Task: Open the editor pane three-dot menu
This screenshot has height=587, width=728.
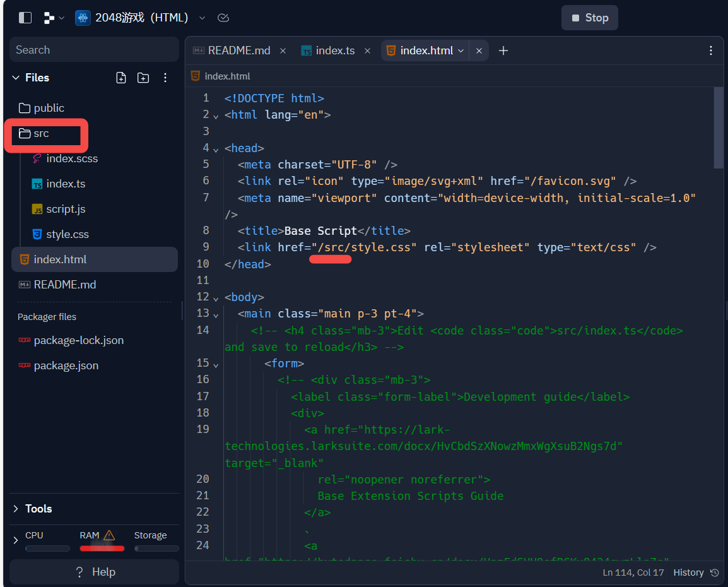Action: 711,50
